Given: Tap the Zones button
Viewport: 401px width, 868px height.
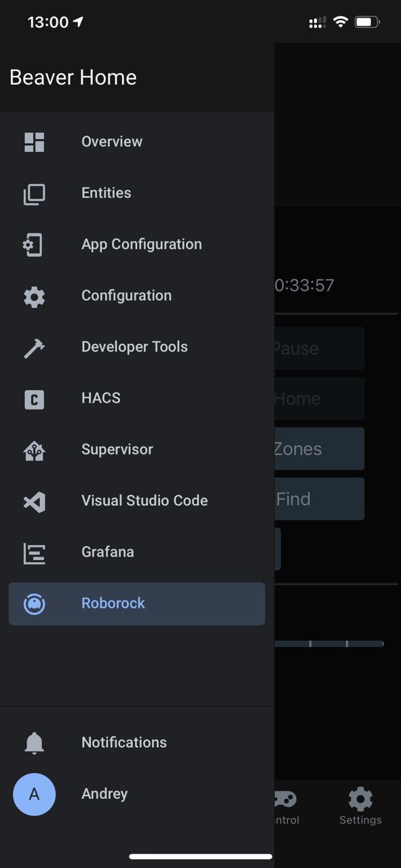Looking at the screenshot, I should coord(319,448).
